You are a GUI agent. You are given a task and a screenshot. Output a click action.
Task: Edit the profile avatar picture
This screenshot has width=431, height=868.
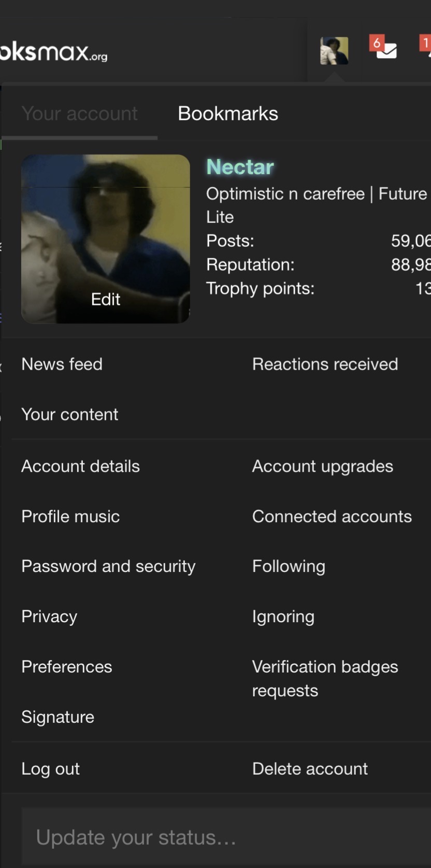point(106,239)
